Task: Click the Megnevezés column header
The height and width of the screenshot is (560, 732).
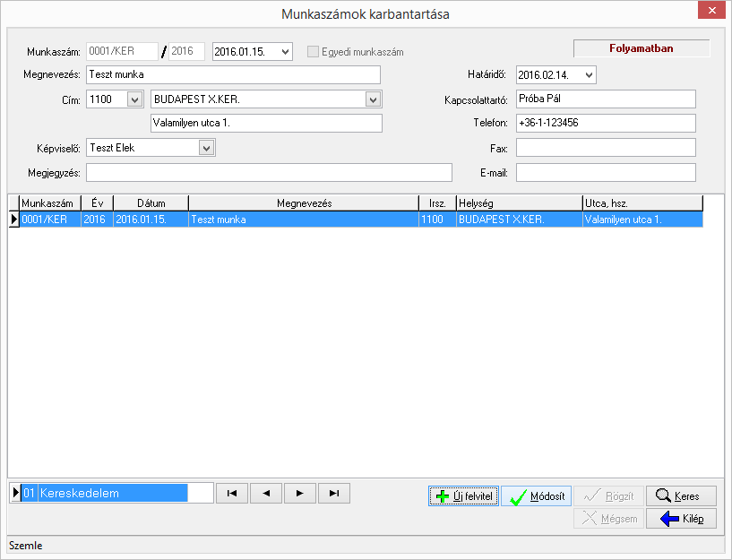Action: pyautogui.click(x=304, y=203)
